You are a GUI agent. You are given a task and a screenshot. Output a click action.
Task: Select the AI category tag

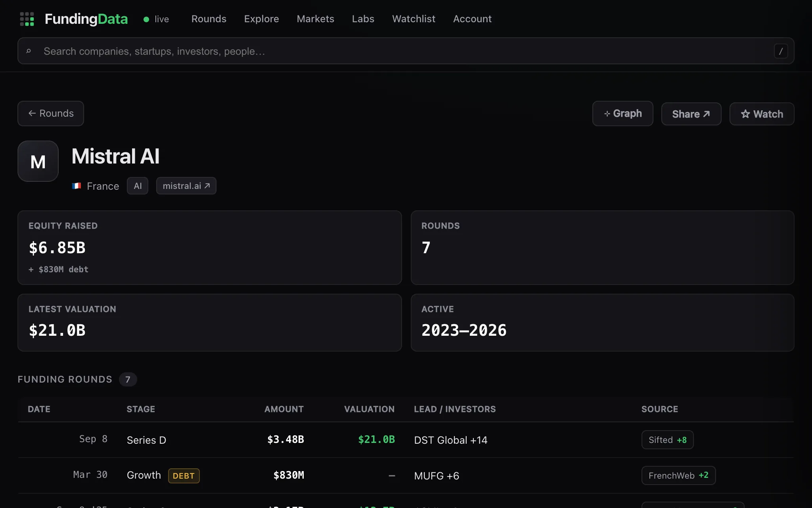tap(138, 186)
